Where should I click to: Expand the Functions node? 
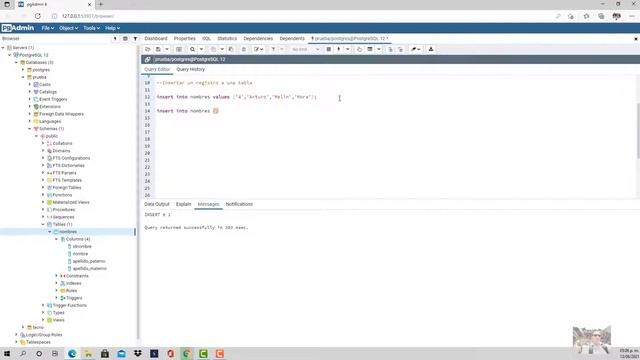coord(43,195)
